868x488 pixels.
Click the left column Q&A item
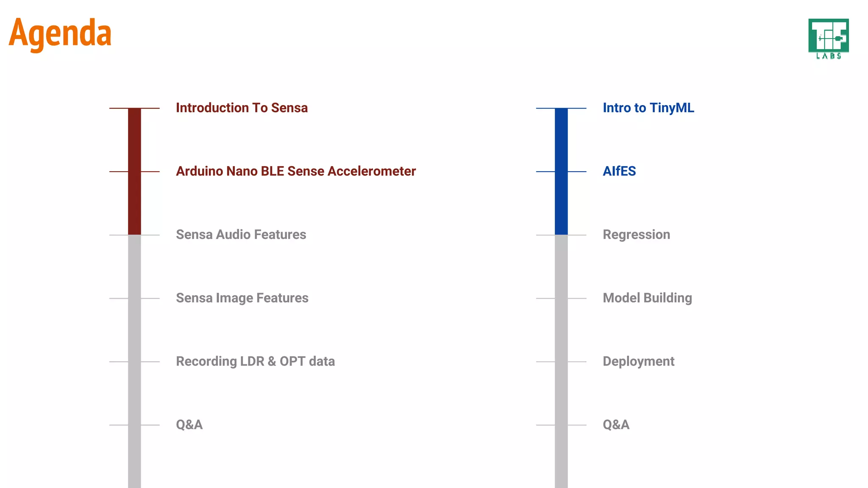189,424
